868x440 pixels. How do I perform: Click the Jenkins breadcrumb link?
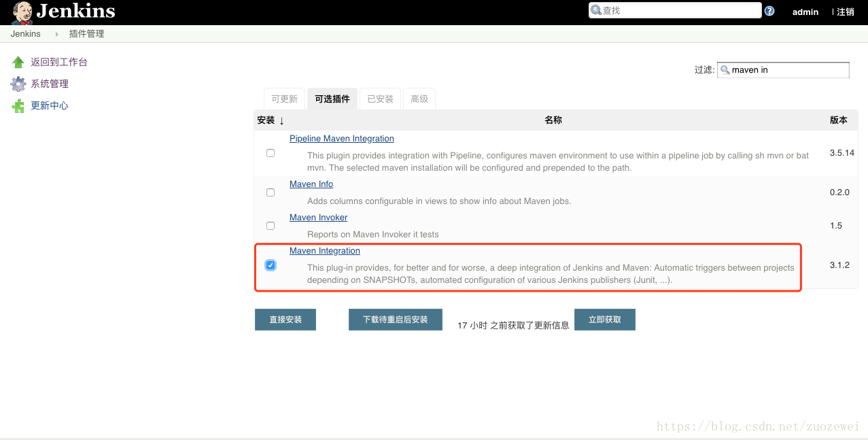(26, 34)
